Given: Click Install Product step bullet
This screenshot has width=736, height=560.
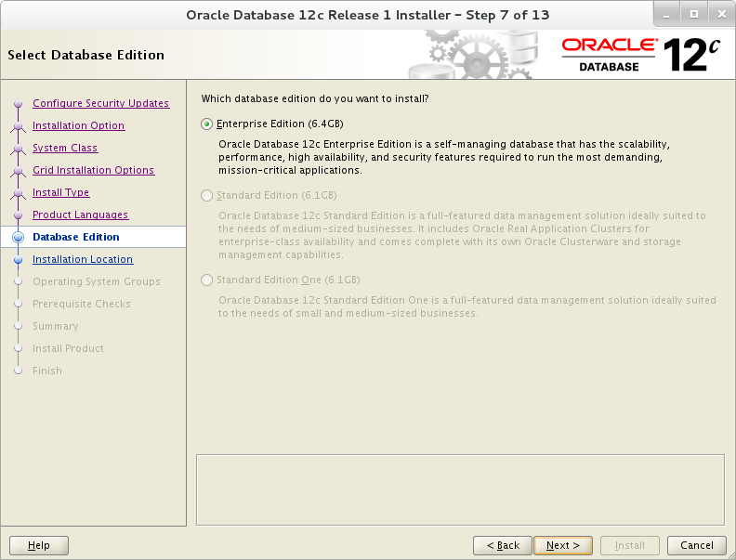Looking at the screenshot, I should pyautogui.click(x=19, y=348).
